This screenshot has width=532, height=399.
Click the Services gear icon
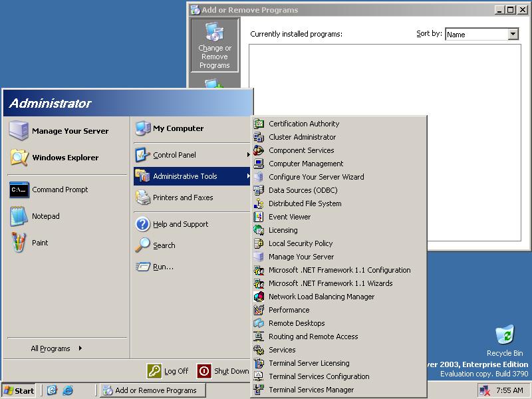(x=259, y=350)
